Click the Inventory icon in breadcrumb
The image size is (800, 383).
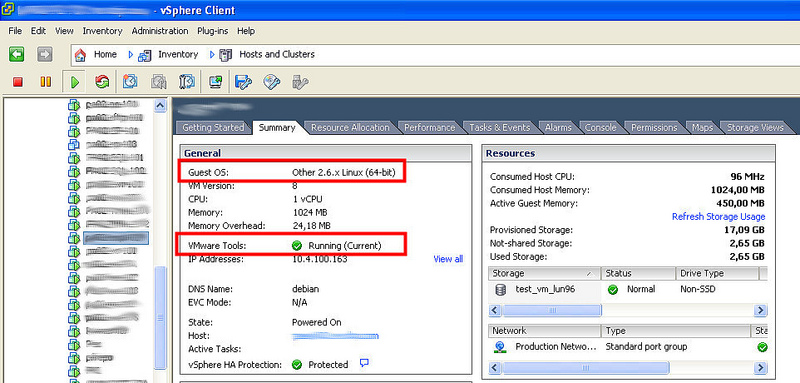point(145,55)
